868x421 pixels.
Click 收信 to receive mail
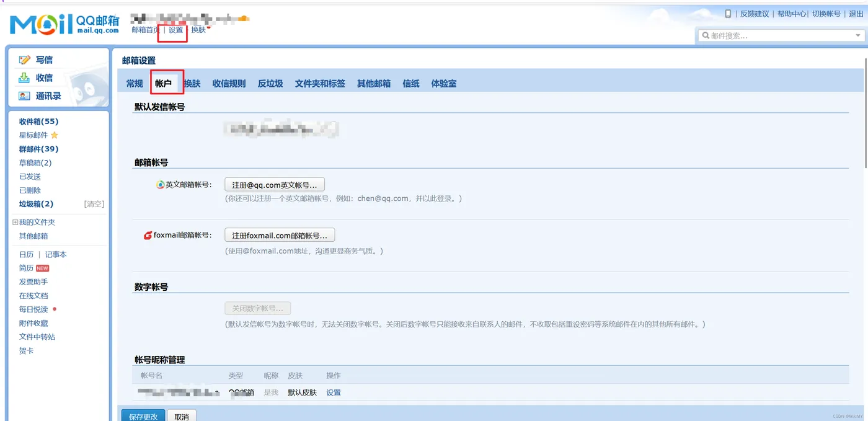tap(44, 78)
